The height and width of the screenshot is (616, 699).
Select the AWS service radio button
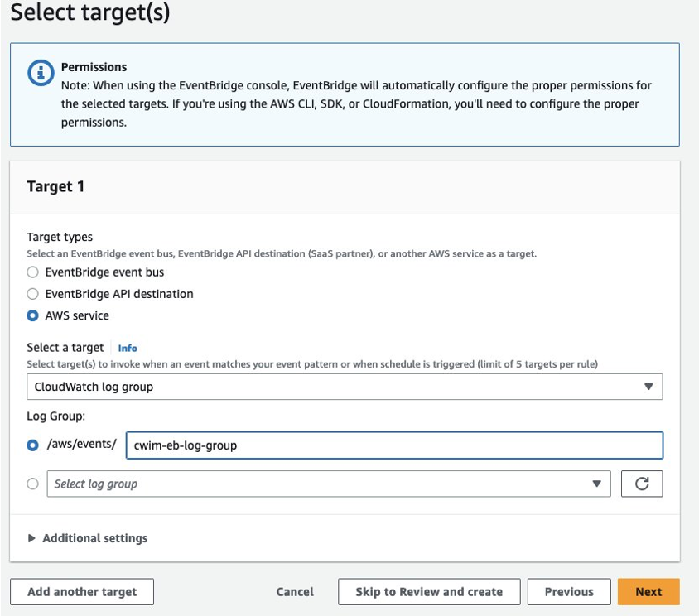[33, 315]
